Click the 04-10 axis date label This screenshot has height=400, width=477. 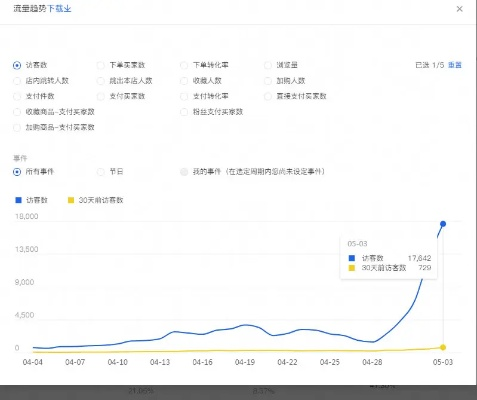click(117, 362)
